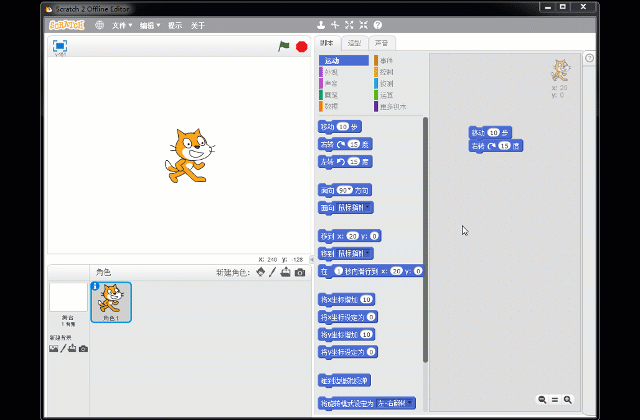
Task: Click the x field in 移到 x y block
Action: pyautogui.click(x=352, y=236)
